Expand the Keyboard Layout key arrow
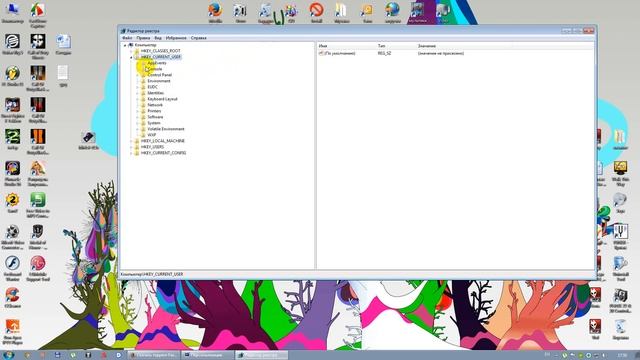 pyautogui.click(x=138, y=99)
